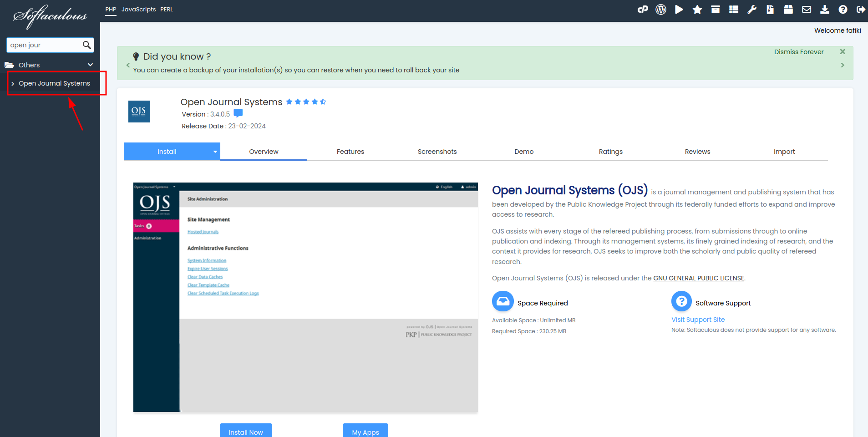Image resolution: width=868 pixels, height=437 pixels.
Task: Click the play demos icon
Action: (679, 9)
